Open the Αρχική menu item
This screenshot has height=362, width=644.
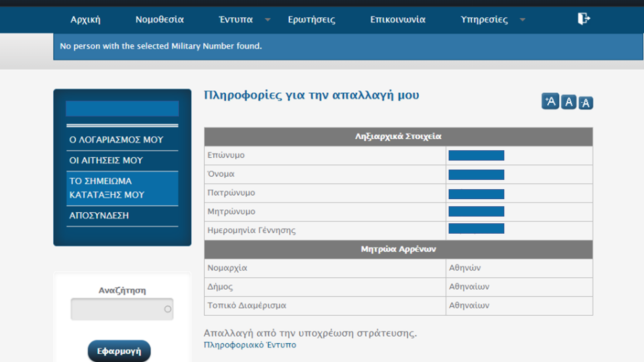click(86, 19)
